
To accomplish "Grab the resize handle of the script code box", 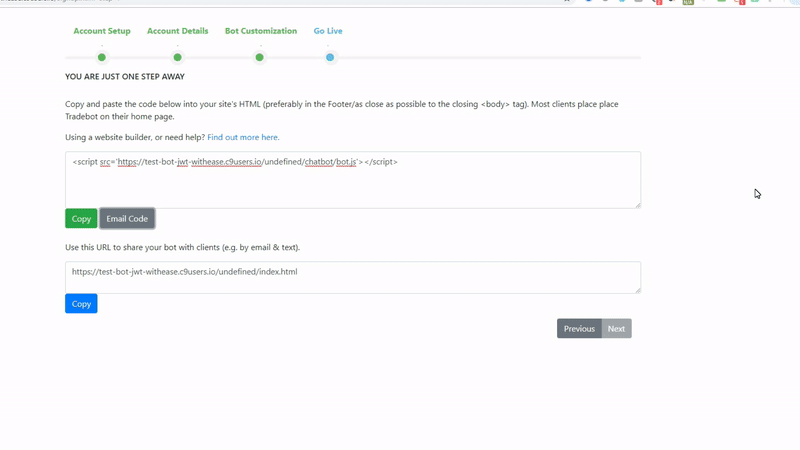I will (x=638, y=205).
